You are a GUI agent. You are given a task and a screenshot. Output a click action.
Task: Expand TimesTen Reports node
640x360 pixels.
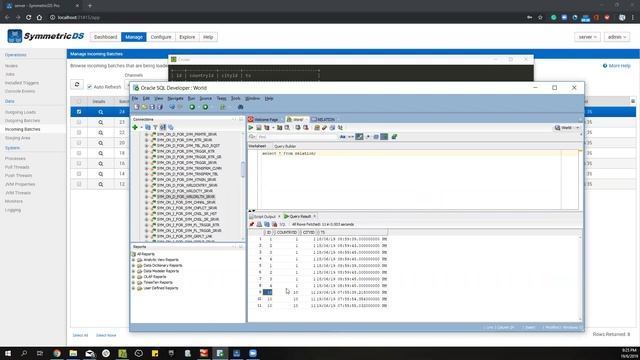coord(133,282)
